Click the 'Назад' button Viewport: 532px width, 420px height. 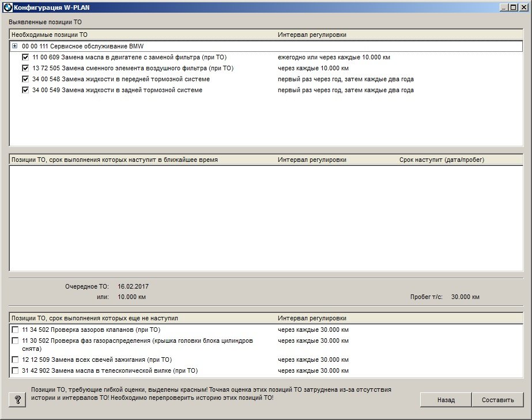tap(446, 400)
